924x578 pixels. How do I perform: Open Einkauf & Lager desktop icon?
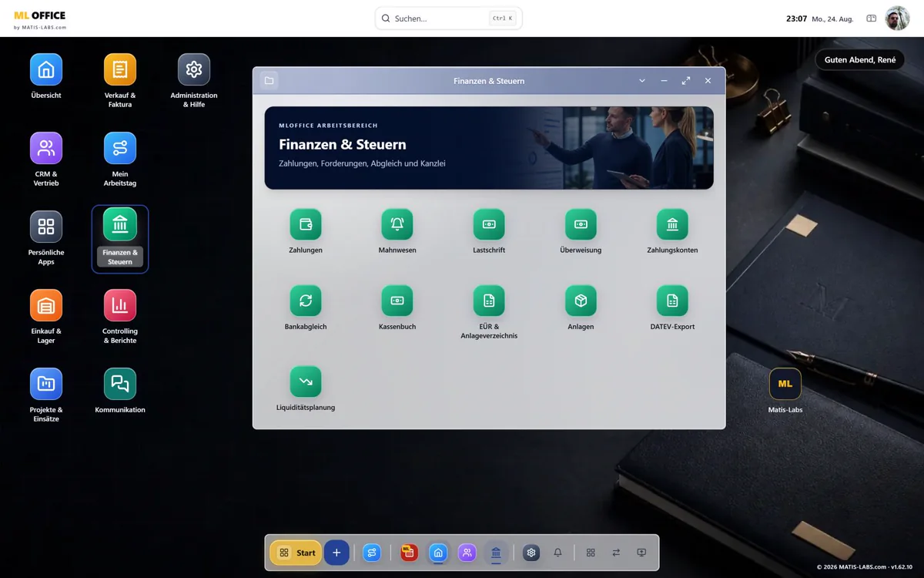pyautogui.click(x=46, y=305)
